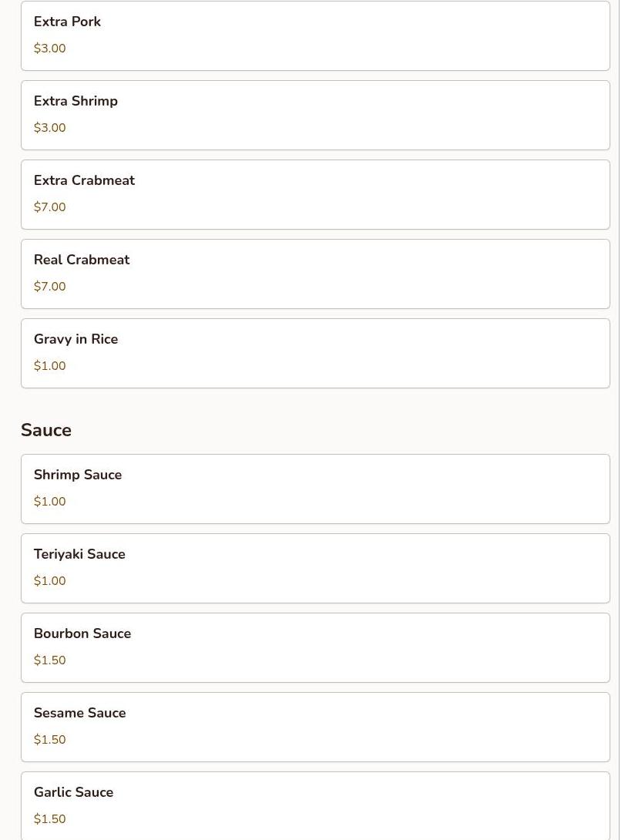Click the $3.00 price under Extra Pork
Screen dimensions: 635x840
(50, 49)
